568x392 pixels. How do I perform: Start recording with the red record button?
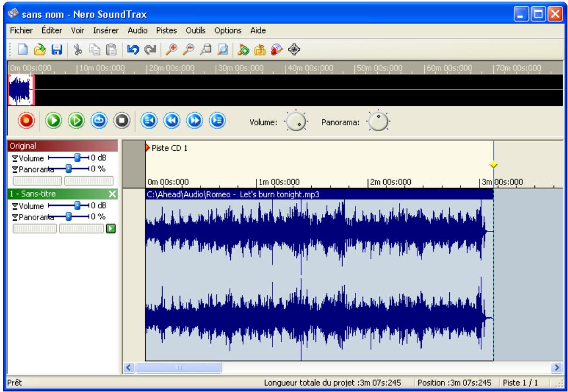pos(26,121)
